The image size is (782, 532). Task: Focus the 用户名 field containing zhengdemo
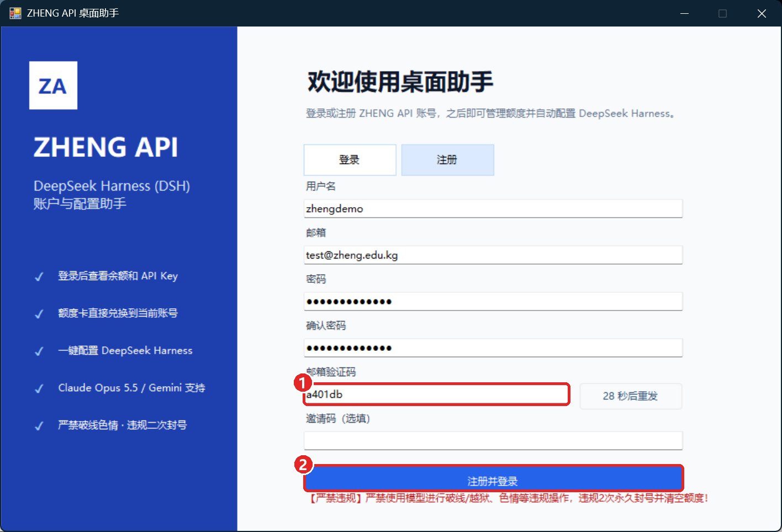point(493,209)
